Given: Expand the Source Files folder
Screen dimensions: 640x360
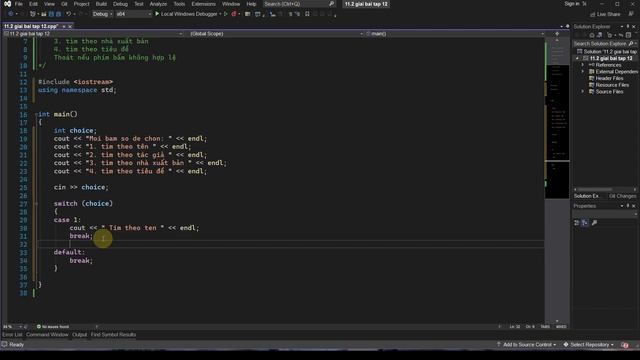Looking at the screenshot, I should pos(583,91).
